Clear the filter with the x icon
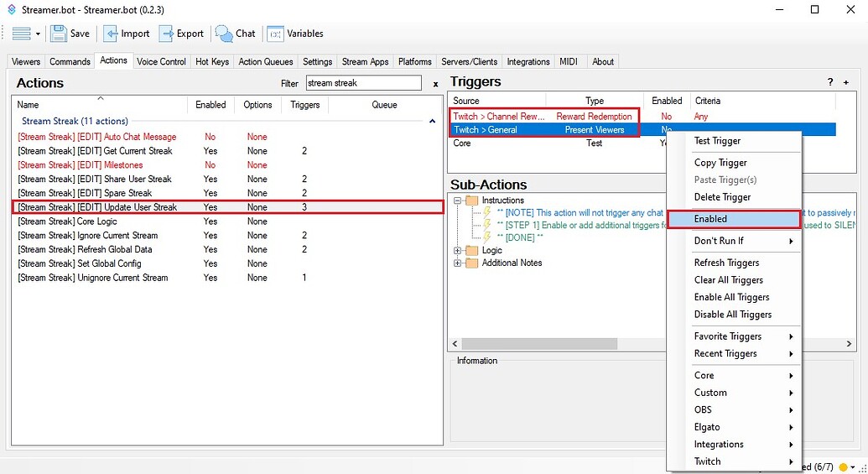The width and height of the screenshot is (868, 474). pyautogui.click(x=435, y=84)
